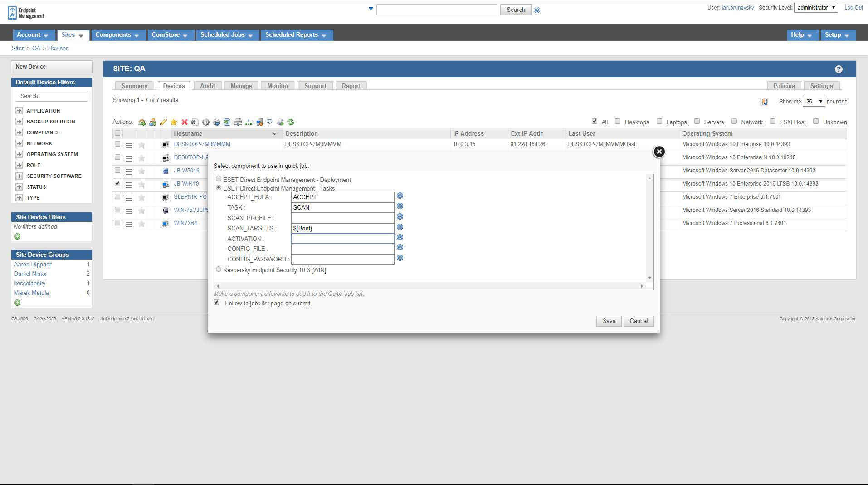The width and height of the screenshot is (868, 485).
Task: Uncheck the JB-WIN10 device checkbox
Action: pos(117,184)
